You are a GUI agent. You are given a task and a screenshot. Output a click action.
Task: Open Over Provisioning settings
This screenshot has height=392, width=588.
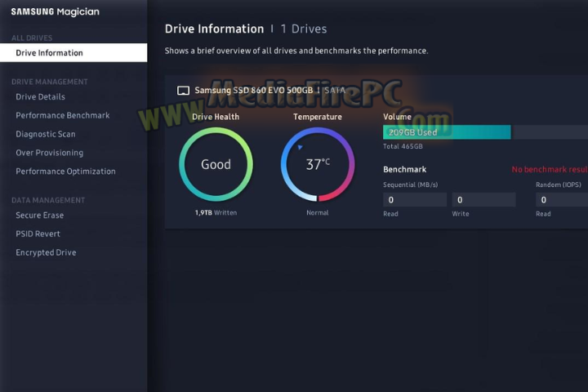50,153
